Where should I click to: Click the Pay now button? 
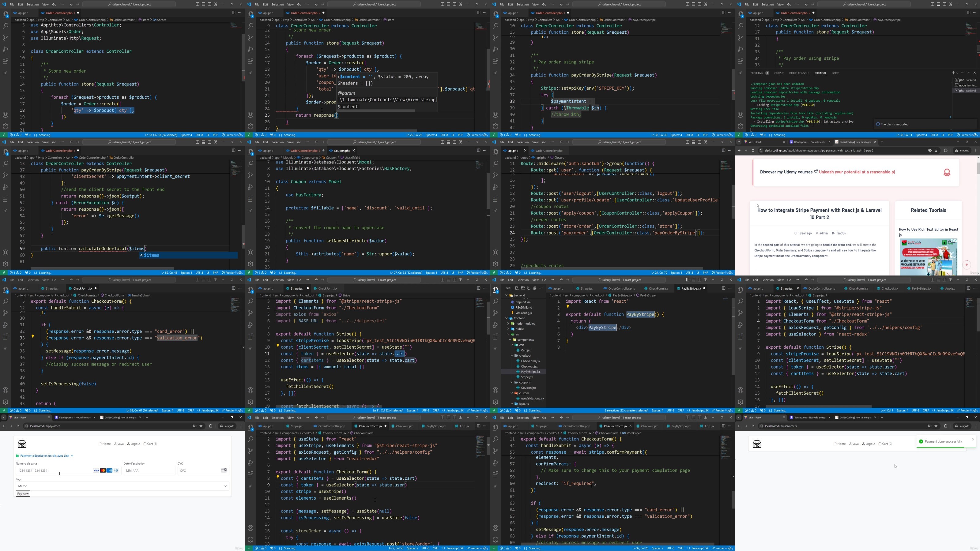(x=23, y=493)
